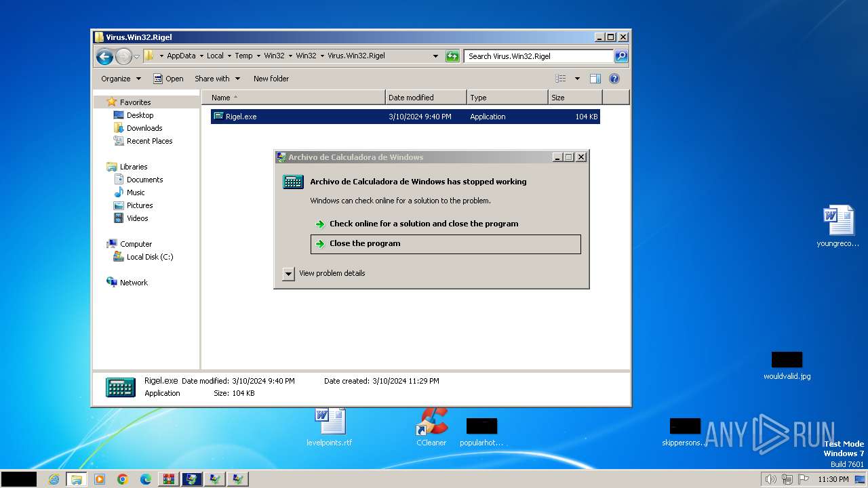Sort by the Name column header

tap(294, 98)
